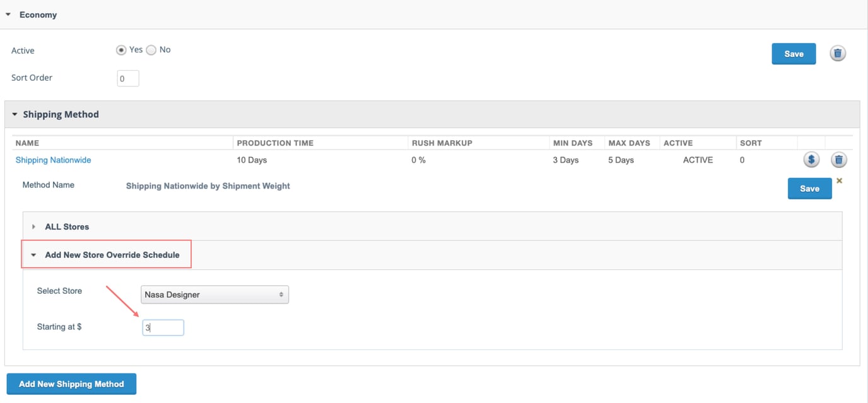Click the Starting at $ input field

pyautogui.click(x=163, y=327)
